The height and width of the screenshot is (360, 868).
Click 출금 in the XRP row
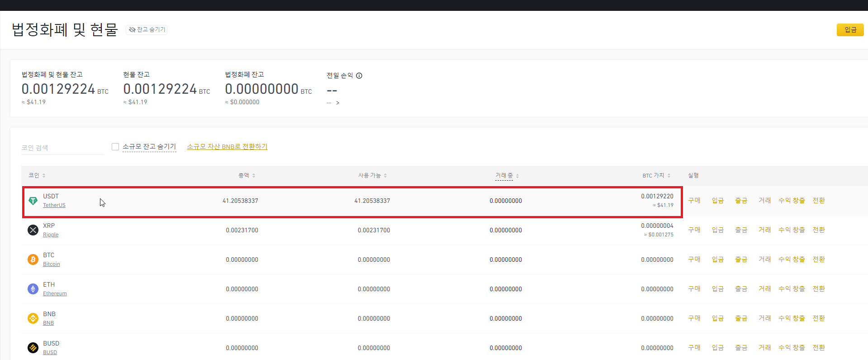pos(741,230)
